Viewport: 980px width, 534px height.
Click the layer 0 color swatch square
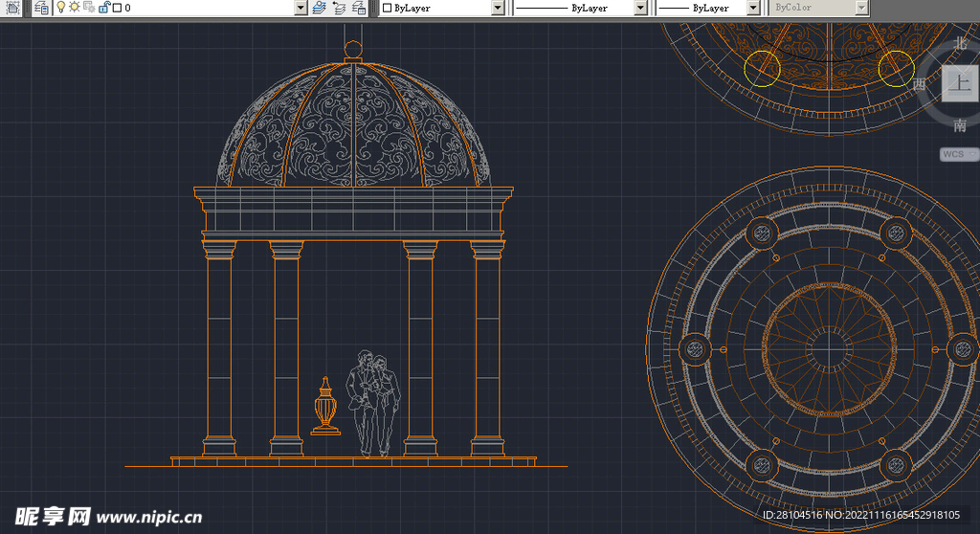pyautogui.click(x=117, y=8)
